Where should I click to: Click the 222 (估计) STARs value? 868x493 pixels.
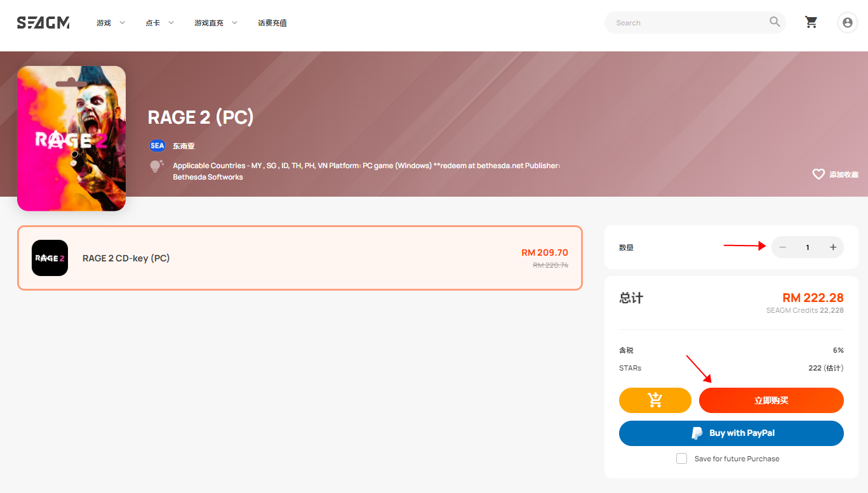[826, 368]
